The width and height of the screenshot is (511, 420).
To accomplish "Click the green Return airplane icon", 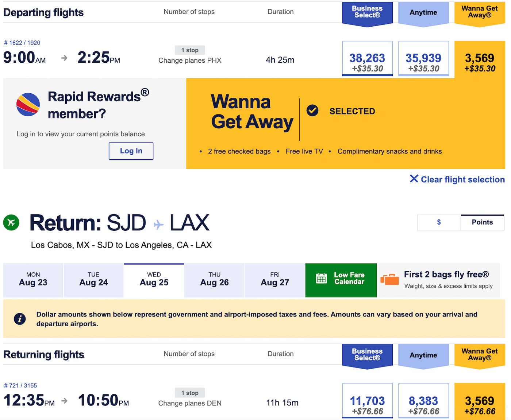I will point(11,222).
